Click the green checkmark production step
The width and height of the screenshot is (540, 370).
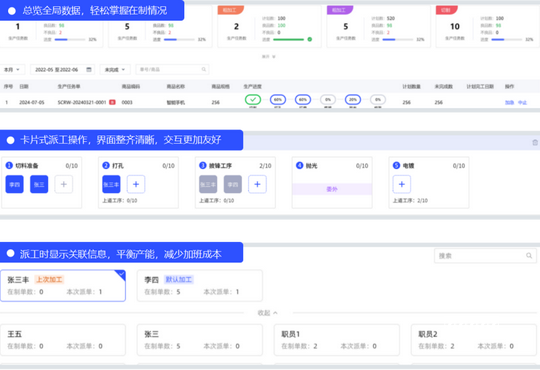tap(253, 100)
